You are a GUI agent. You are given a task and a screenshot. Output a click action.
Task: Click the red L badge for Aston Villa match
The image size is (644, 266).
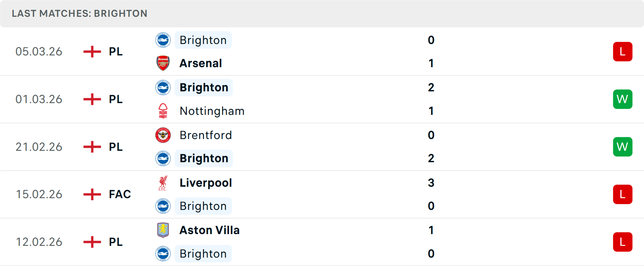[x=623, y=242]
